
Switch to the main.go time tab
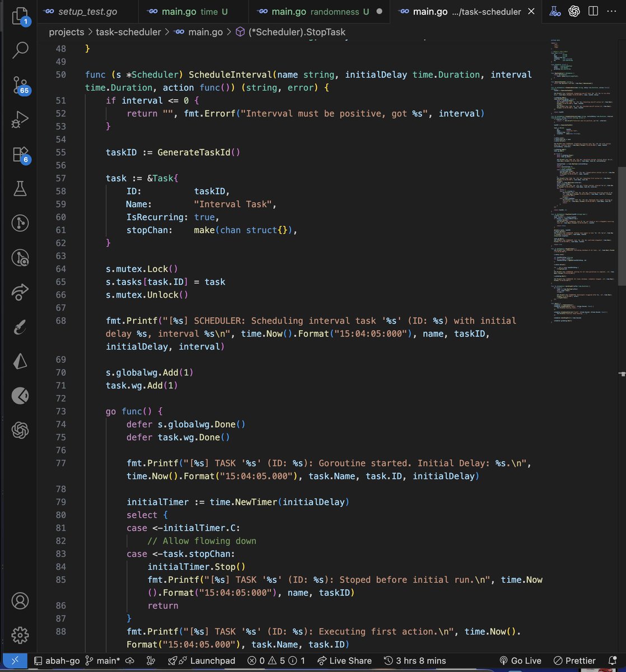194,11
